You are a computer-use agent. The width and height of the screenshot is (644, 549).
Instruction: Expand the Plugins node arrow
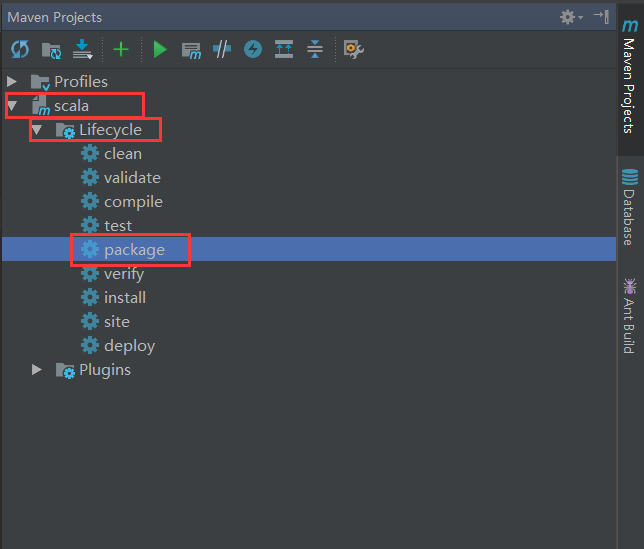click(37, 370)
